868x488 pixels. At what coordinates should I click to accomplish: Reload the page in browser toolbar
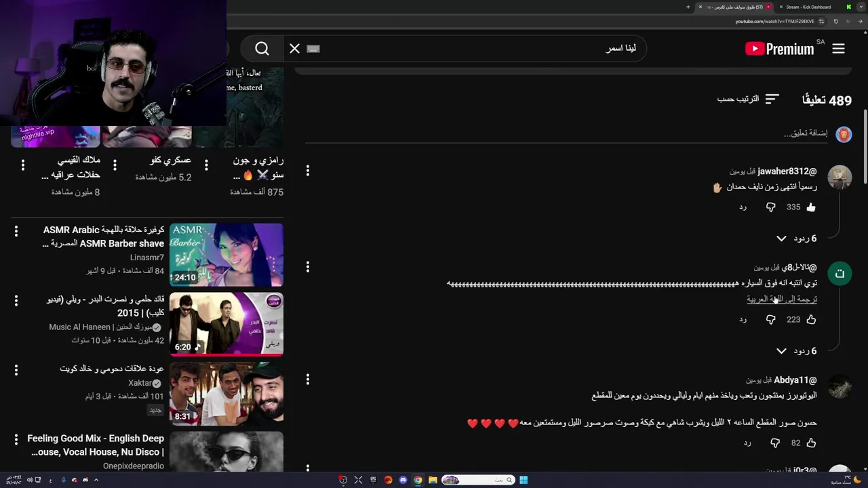coord(835,21)
